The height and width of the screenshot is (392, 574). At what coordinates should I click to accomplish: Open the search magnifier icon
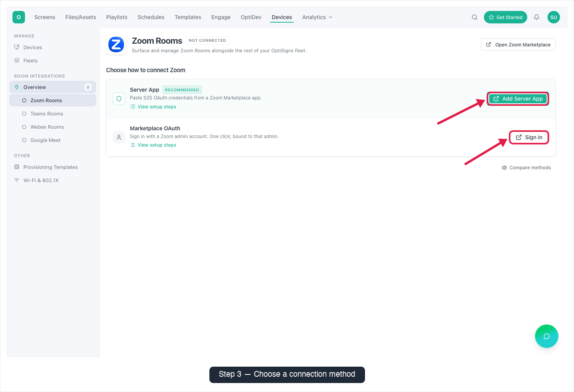coord(475,17)
